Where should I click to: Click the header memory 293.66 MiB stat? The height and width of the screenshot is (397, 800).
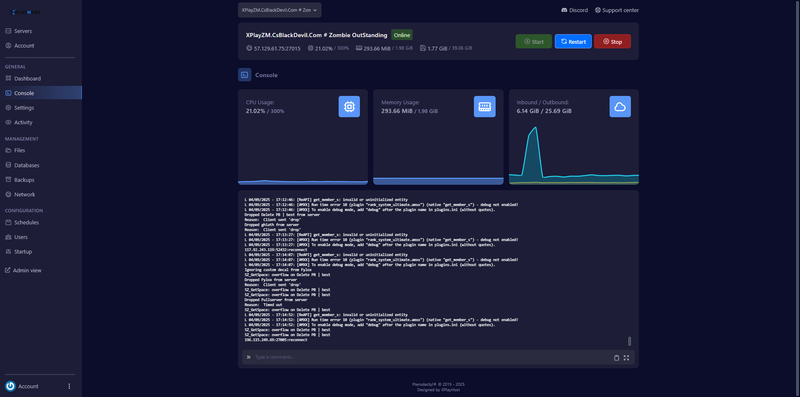tap(384, 48)
